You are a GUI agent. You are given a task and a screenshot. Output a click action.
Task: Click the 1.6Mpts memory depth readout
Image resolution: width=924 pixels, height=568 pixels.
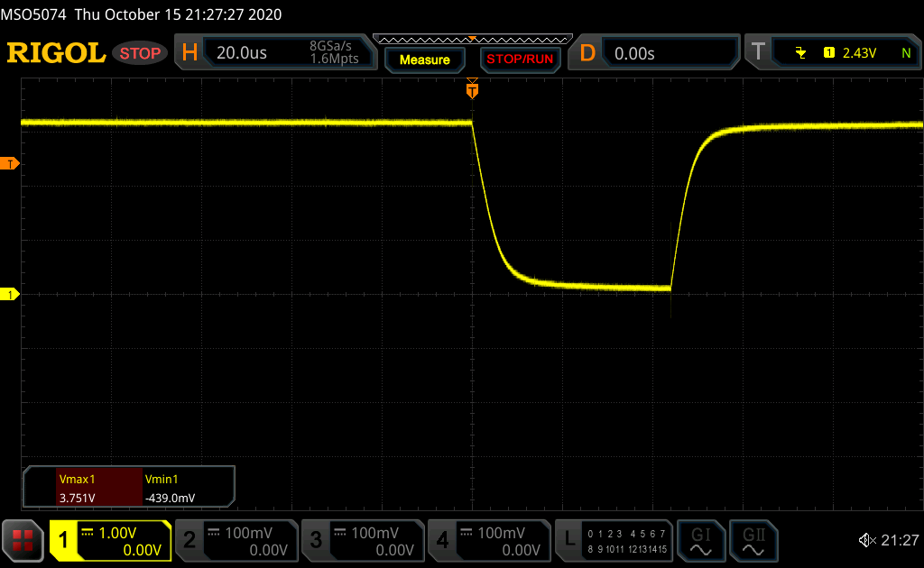(334, 59)
